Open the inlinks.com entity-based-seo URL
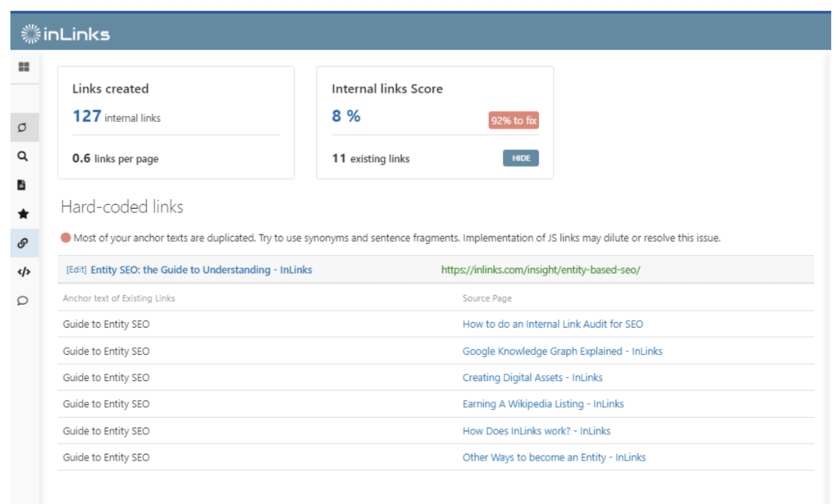Screen dimensions: 840x504 541,270
